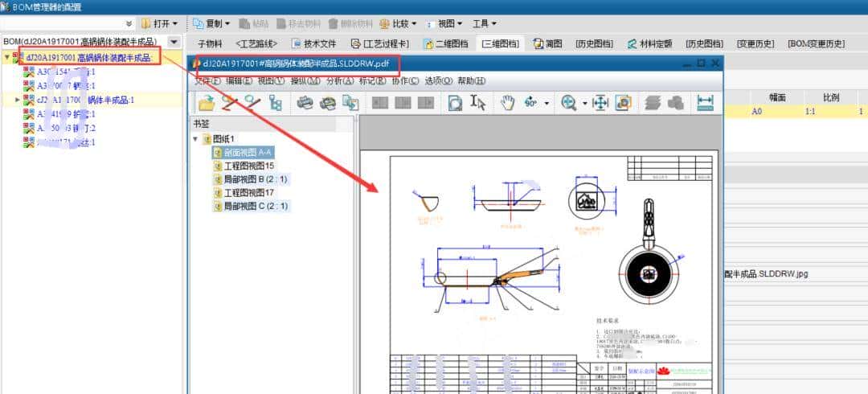
Task: Click the grey stacked layers icon
Action: [653, 102]
